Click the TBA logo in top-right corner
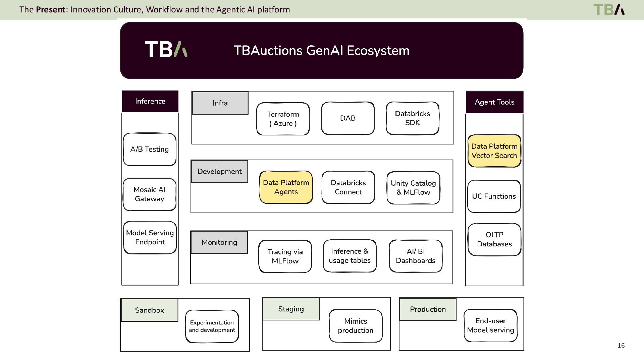This screenshot has height=362, width=644. coord(609,9)
